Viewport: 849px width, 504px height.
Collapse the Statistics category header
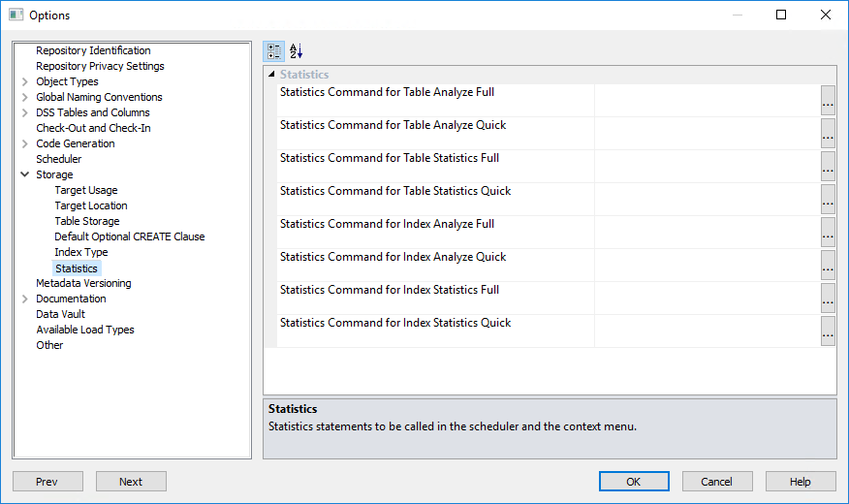[x=271, y=75]
